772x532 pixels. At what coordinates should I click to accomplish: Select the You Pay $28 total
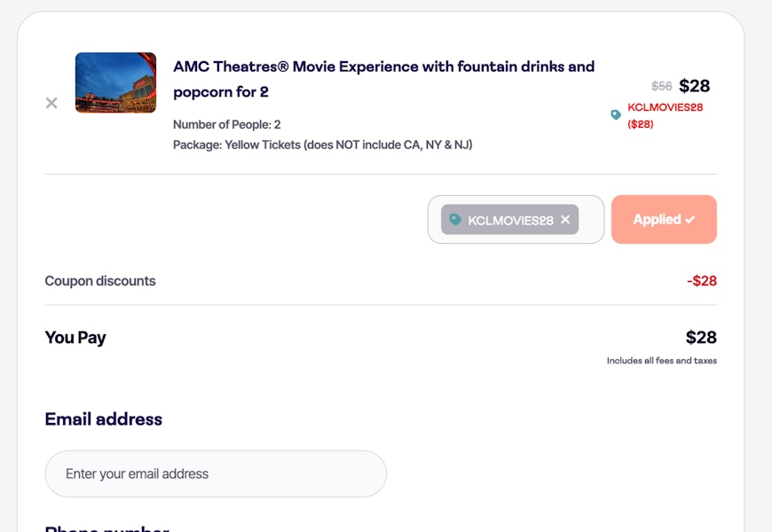701,338
